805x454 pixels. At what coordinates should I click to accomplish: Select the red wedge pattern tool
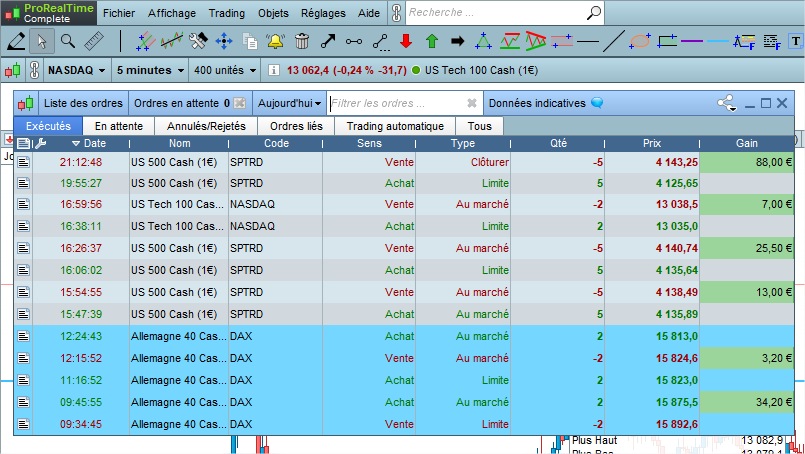point(535,41)
